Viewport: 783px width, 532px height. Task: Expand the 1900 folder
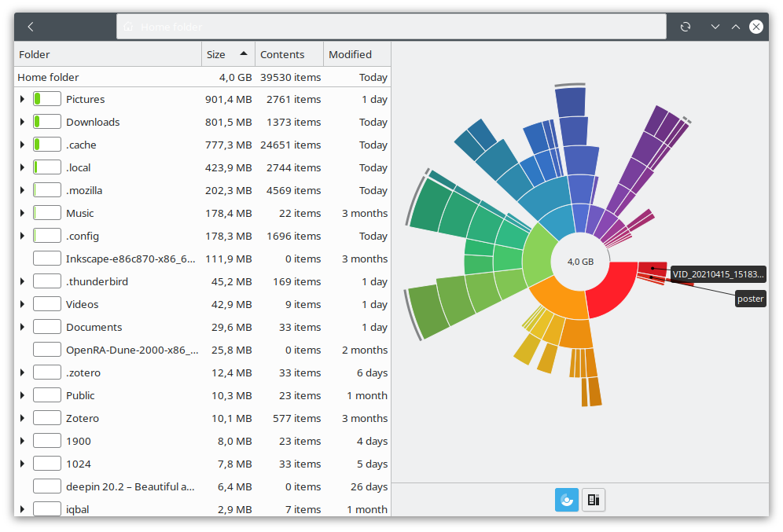click(22, 441)
